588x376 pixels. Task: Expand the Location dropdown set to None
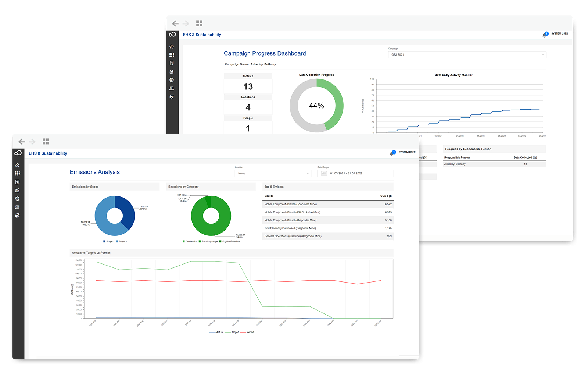(273, 173)
